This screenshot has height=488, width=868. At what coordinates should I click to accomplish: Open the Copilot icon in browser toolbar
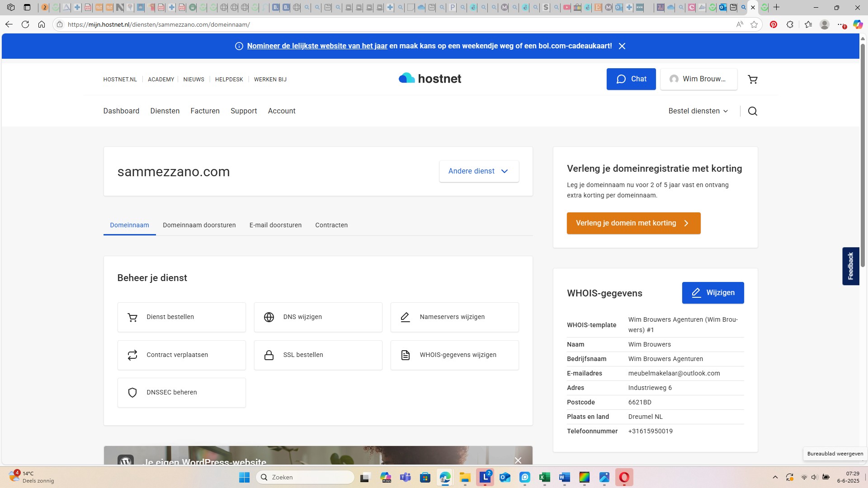click(858, 24)
